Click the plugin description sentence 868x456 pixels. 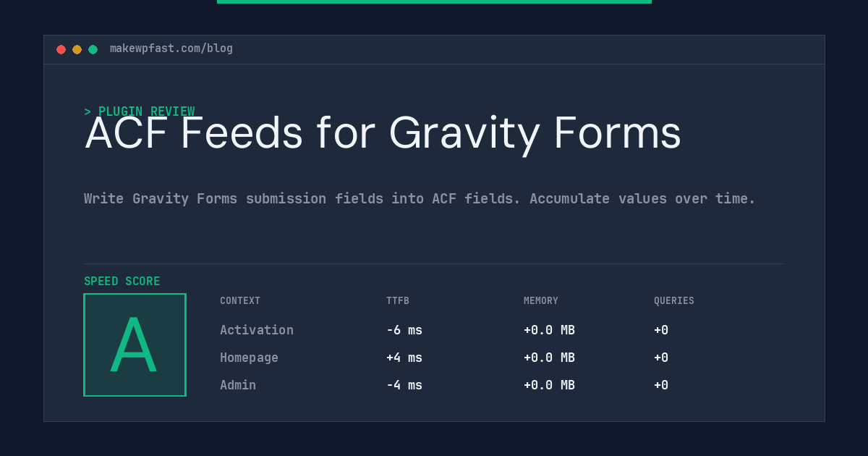point(420,198)
